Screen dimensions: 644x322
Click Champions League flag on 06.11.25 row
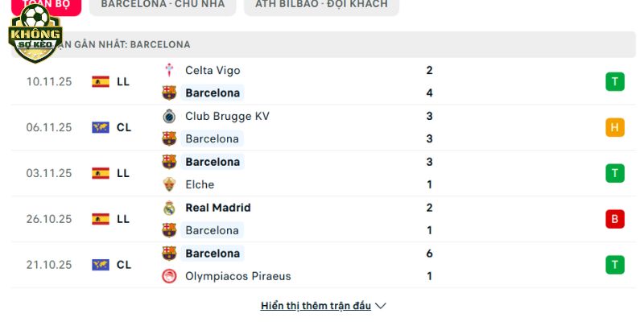(x=101, y=127)
